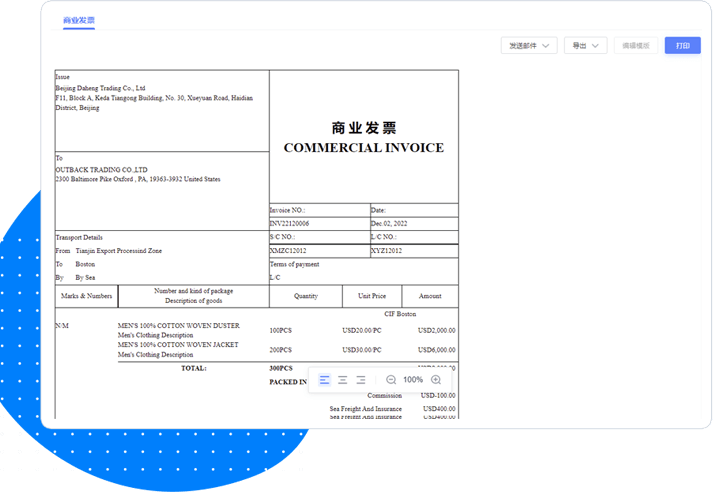The width and height of the screenshot is (713, 492).
Task: Open the 发送邮件 dropdown
Action: tap(529, 46)
